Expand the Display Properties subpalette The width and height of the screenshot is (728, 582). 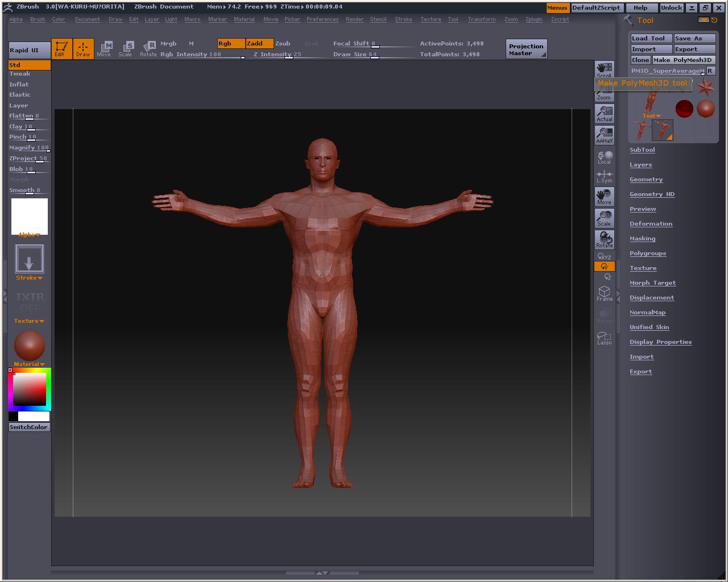coord(661,342)
